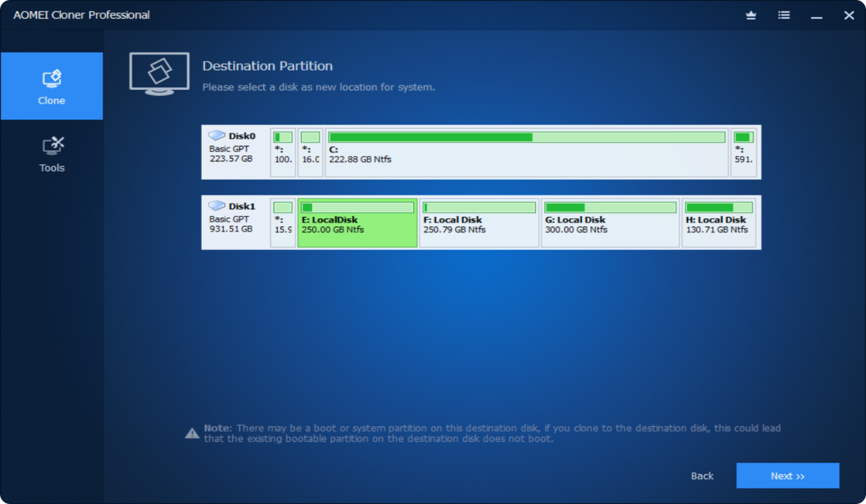Click the warning triangle icon beside Note

click(x=192, y=433)
